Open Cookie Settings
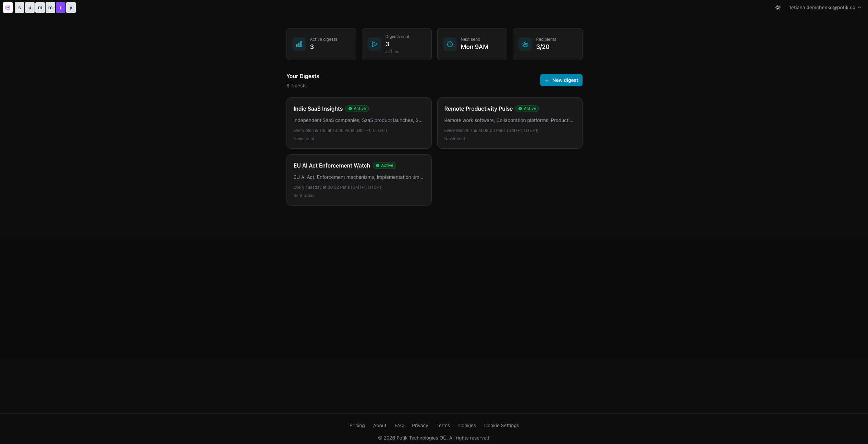The image size is (868, 444). [x=501, y=425]
